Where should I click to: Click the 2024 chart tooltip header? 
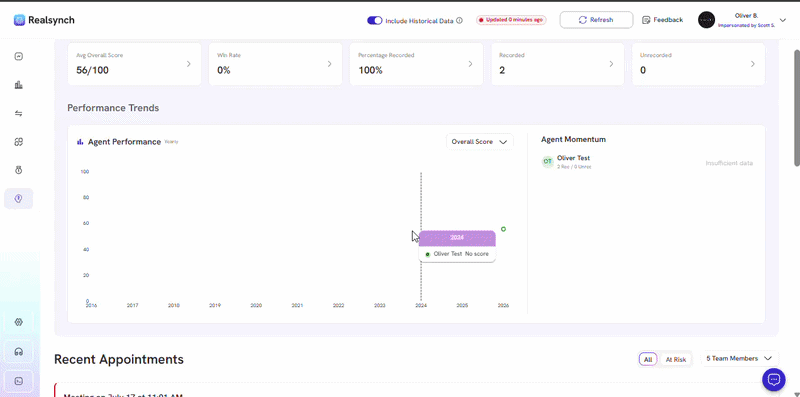[x=457, y=238]
